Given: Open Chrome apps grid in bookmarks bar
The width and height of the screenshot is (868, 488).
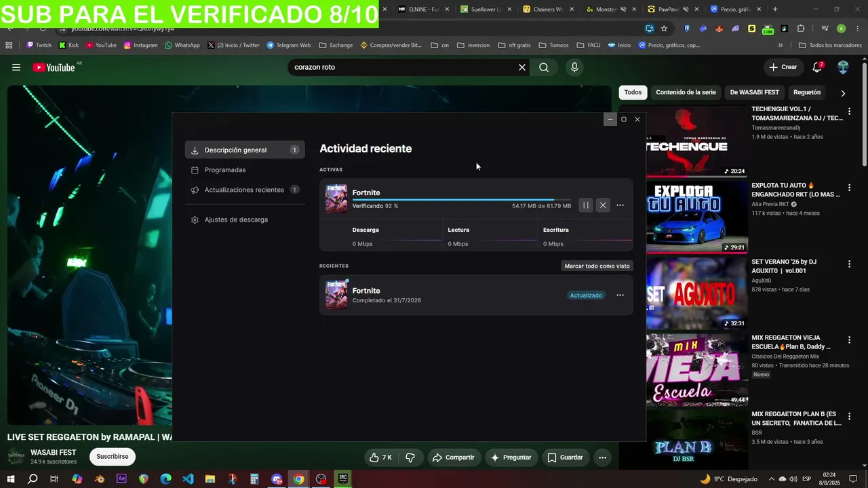Looking at the screenshot, I should coord(9,45).
